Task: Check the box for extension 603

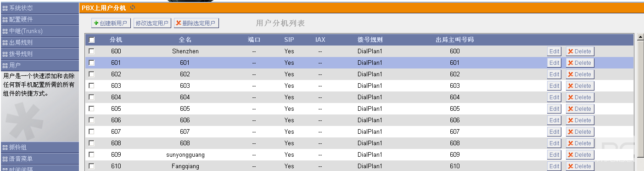Action: tap(92, 85)
